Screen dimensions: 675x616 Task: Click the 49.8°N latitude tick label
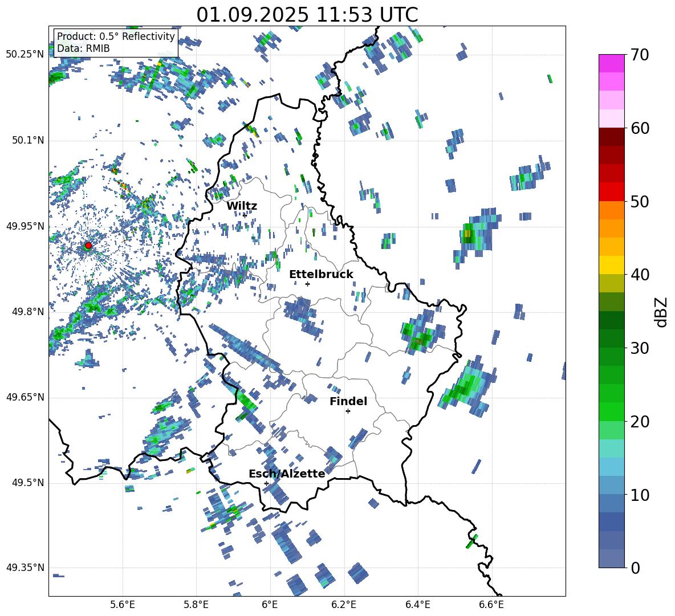(x=27, y=312)
